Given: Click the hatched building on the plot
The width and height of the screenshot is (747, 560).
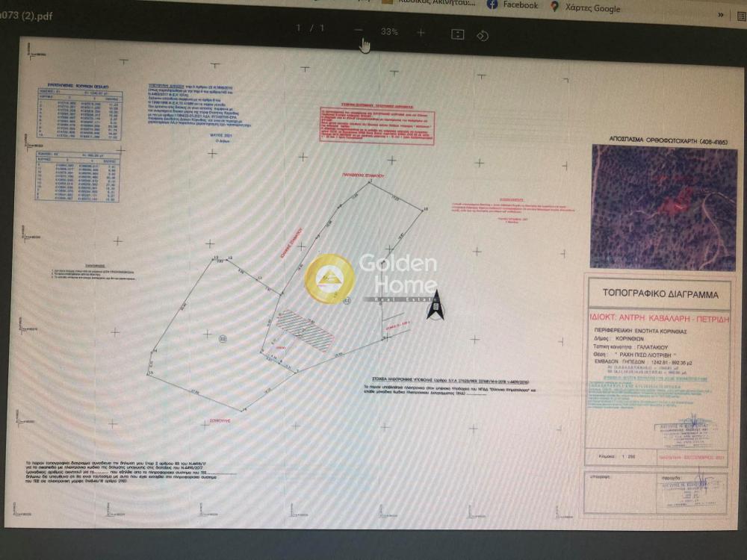Looking at the screenshot, I should (305, 330).
